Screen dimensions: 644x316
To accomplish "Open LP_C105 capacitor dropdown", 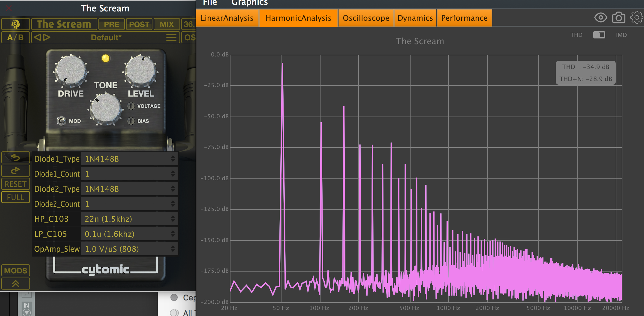I will (x=129, y=234).
